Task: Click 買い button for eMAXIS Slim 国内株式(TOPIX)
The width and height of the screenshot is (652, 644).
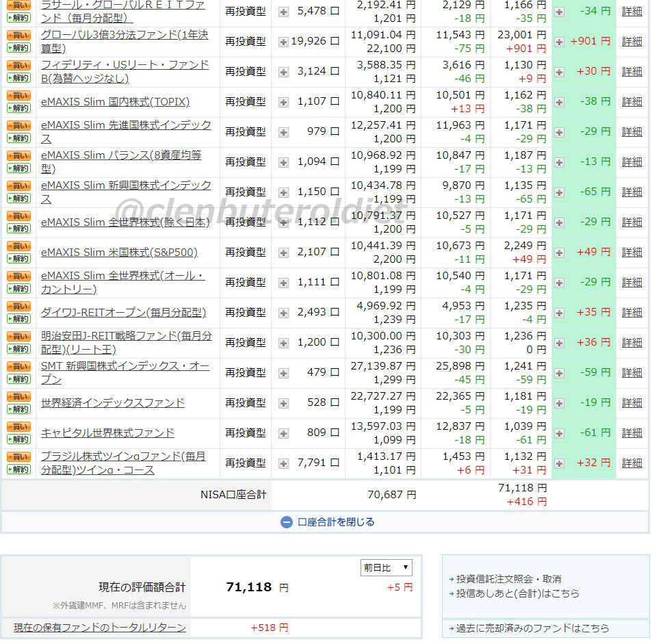Action: click(18, 96)
